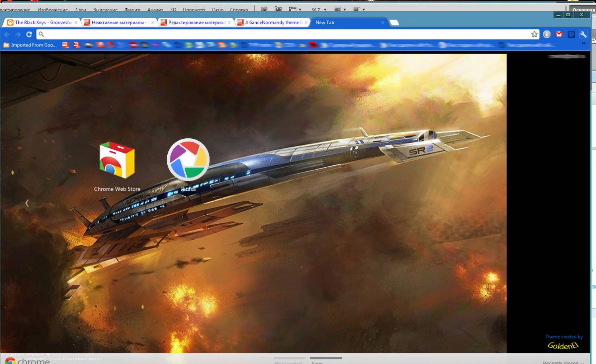Open the Recently closed menu

click(563, 362)
